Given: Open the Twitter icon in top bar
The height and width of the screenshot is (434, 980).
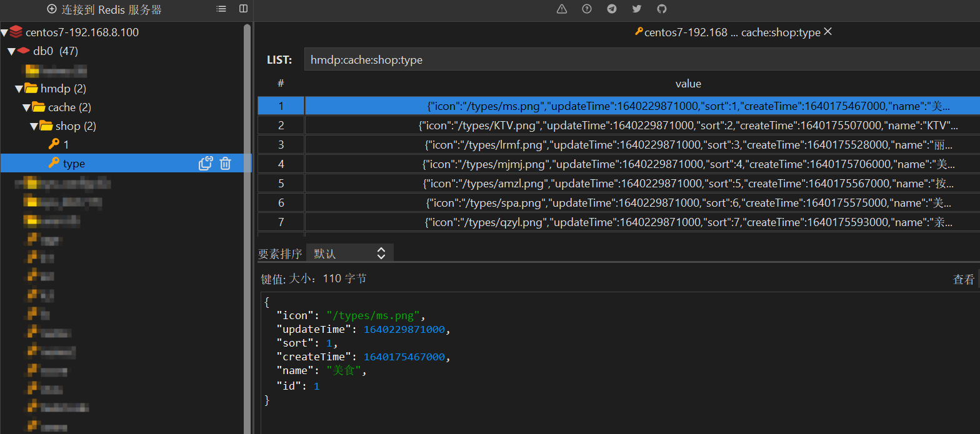Looking at the screenshot, I should (637, 9).
